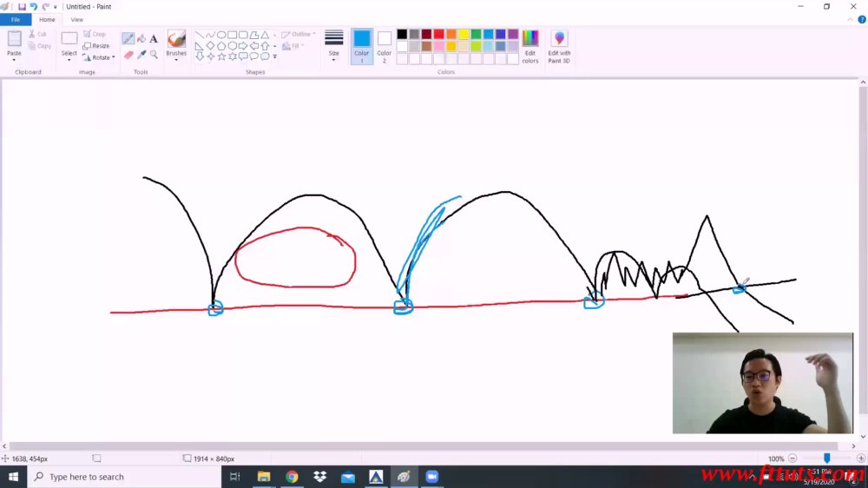Select the Text tool

pyautogui.click(x=154, y=39)
